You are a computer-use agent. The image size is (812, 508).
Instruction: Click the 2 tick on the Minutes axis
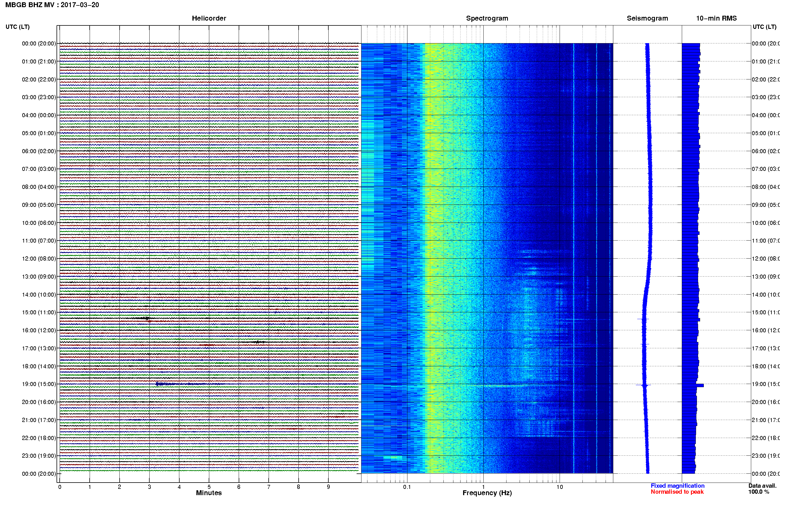coord(120,487)
